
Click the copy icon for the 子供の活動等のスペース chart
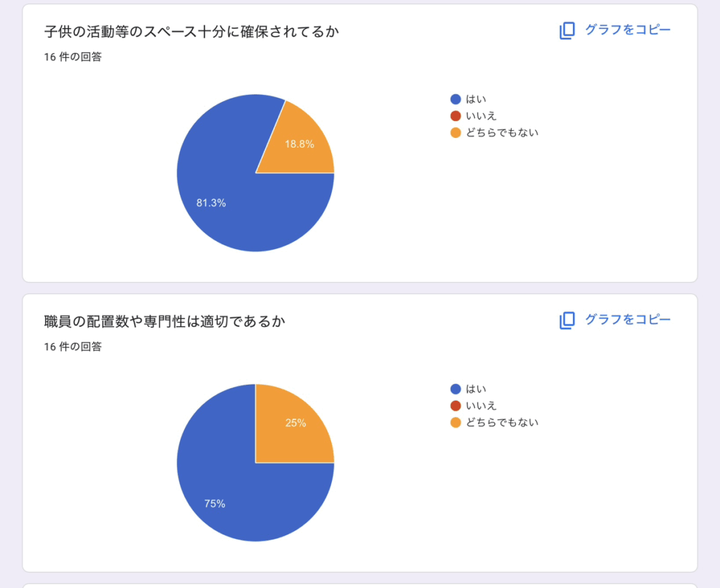pos(567,30)
